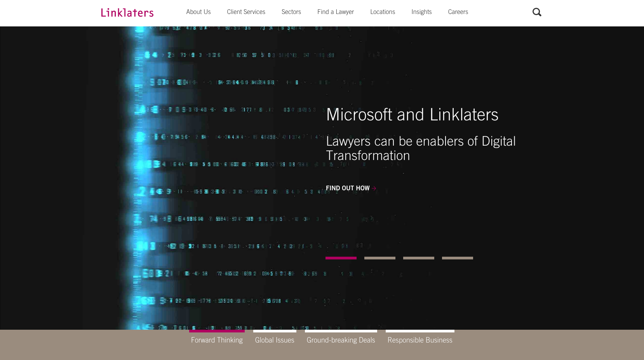Expand the Insights navigation menu

[421, 12]
